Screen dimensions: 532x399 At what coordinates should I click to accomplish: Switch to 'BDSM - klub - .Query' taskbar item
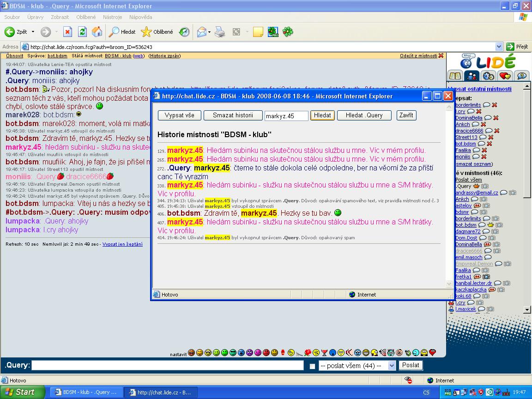[x=86, y=392]
